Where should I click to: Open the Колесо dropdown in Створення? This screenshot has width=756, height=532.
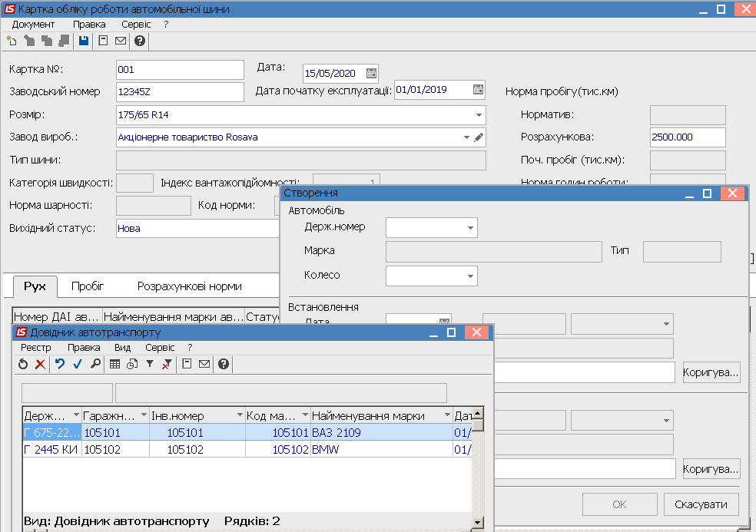tap(470, 276)
